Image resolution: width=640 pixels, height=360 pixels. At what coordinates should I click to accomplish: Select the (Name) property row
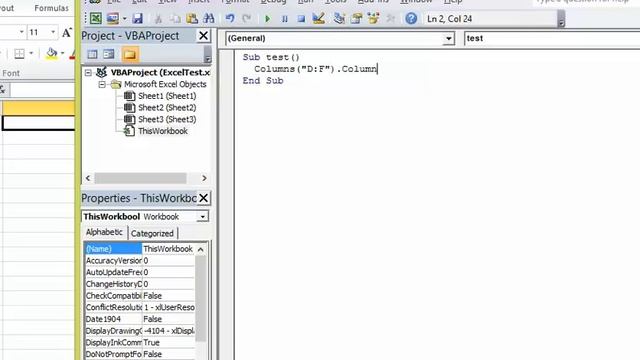tap(140, 249)
